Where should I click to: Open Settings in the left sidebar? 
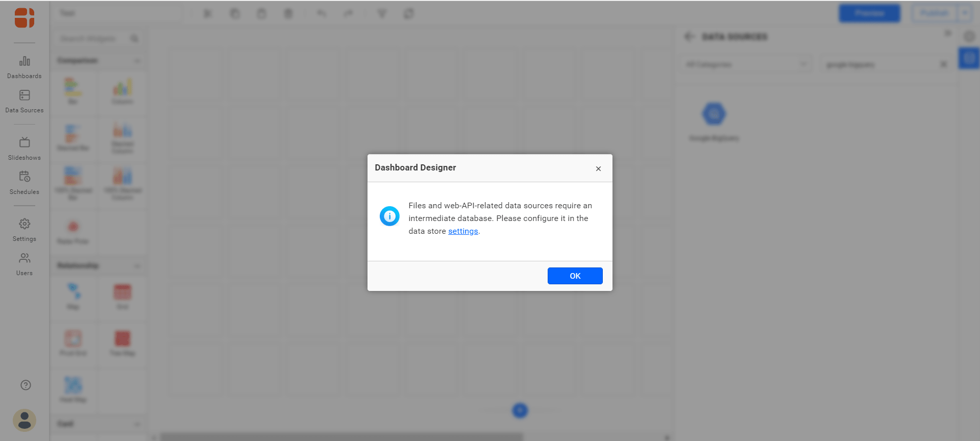click(24, 230)
